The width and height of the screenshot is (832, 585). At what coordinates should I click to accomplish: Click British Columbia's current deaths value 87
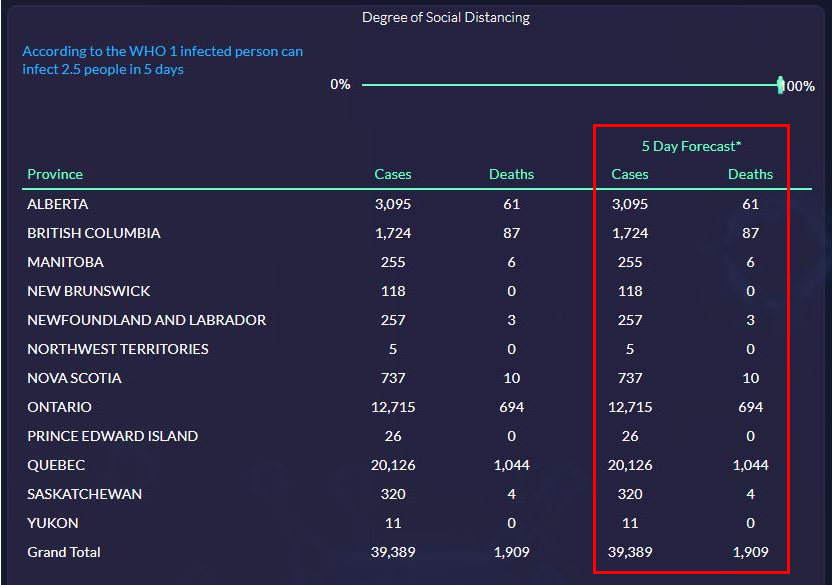pos(512,233)
